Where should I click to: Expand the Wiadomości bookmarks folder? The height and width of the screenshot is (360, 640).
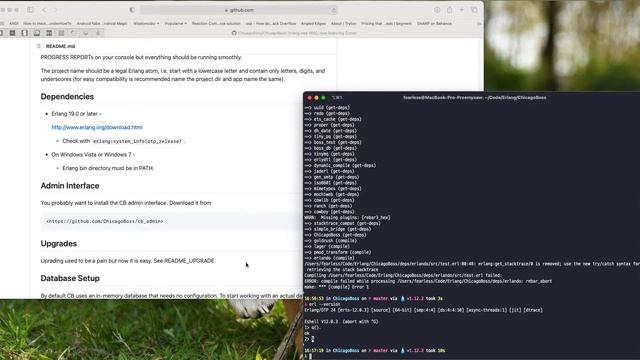coord(146,24)
